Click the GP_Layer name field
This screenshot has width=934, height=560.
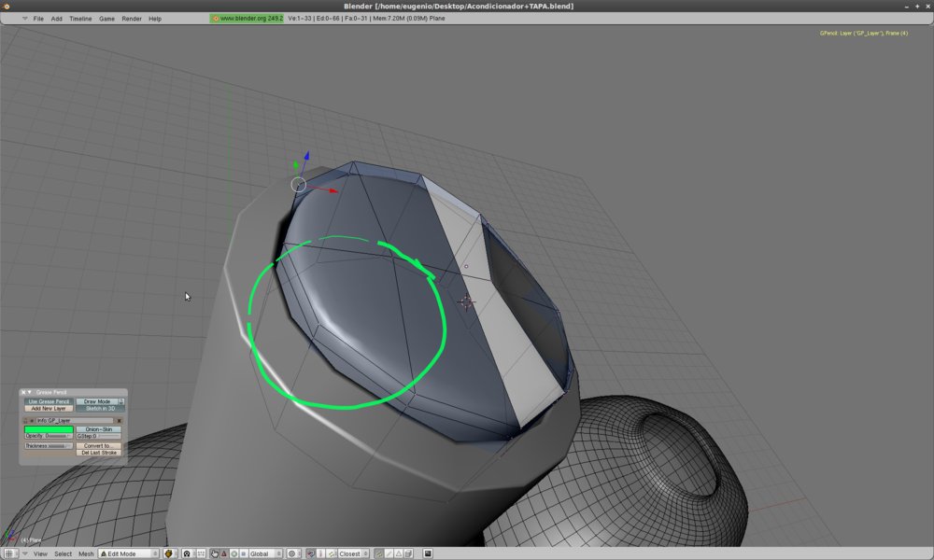point(75,421)
